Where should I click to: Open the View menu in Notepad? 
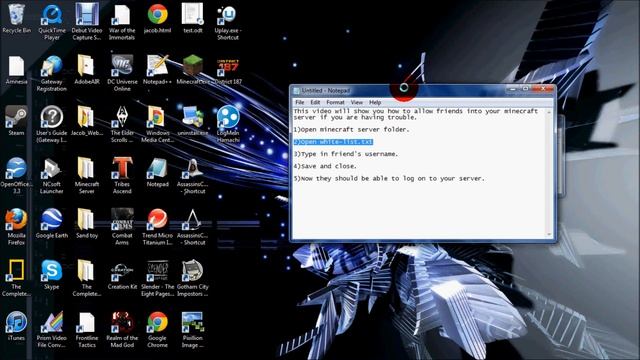[356, 102]
